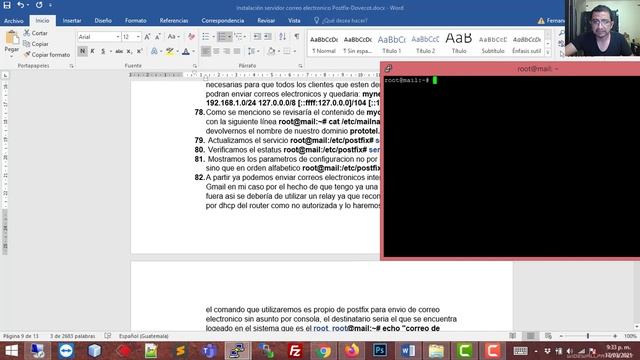This screenshot has width=640, height=360.
Task: Apply the Normal style
Action: coord(324,44)
